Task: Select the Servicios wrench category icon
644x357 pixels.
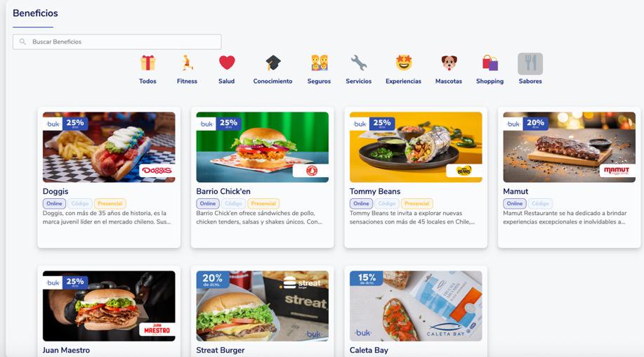Action: pyautogui.click(x=359, y=63)
